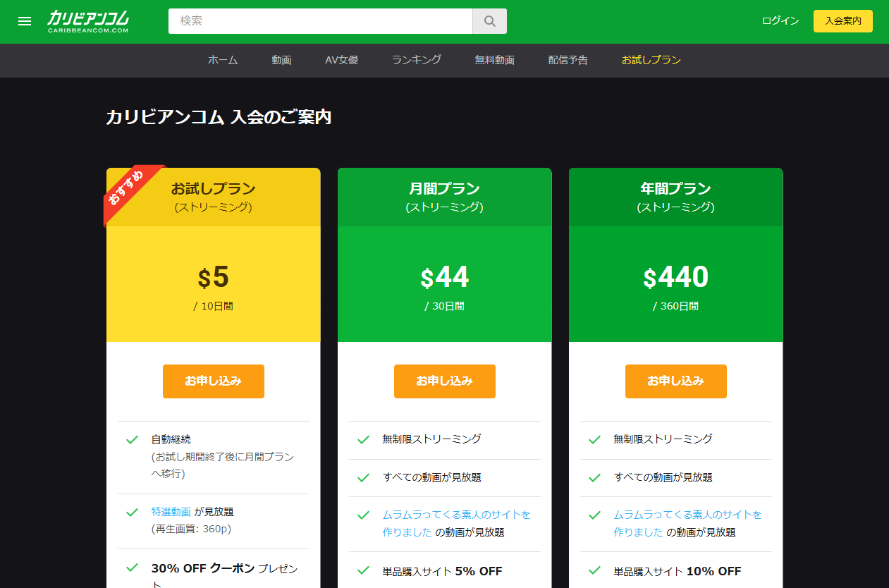Image resolution: width=889 pixels, height=588 pixels.
Task: Open ムラムラってくる素人 link in 月間プラン
Action: (457, 523)
